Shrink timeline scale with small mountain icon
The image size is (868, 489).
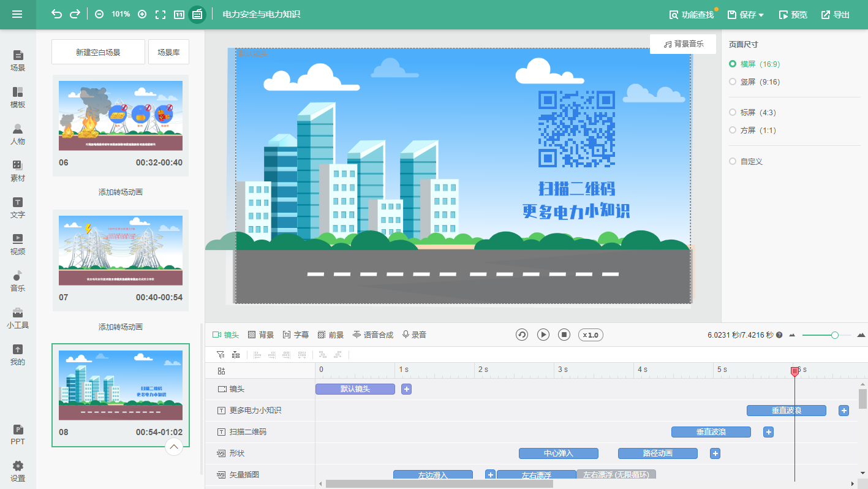(x=792, y=335)
